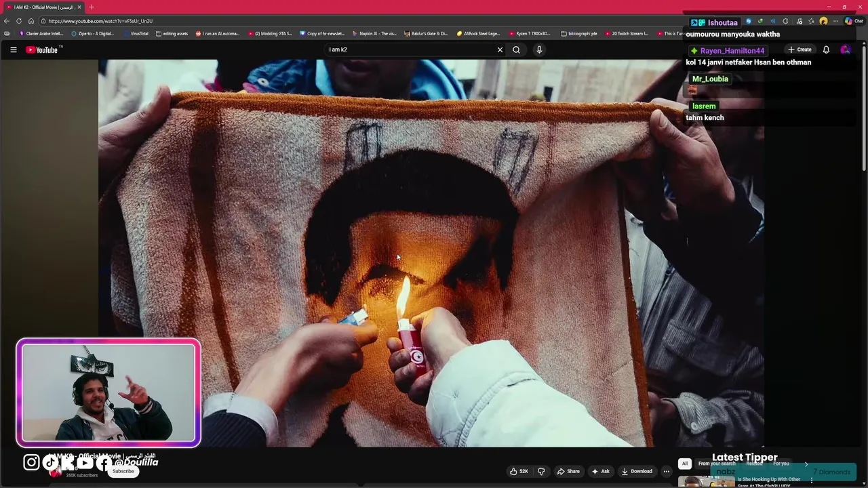
Task: Open the I run an AI automa... bookmark
Action: click(218, 33)
